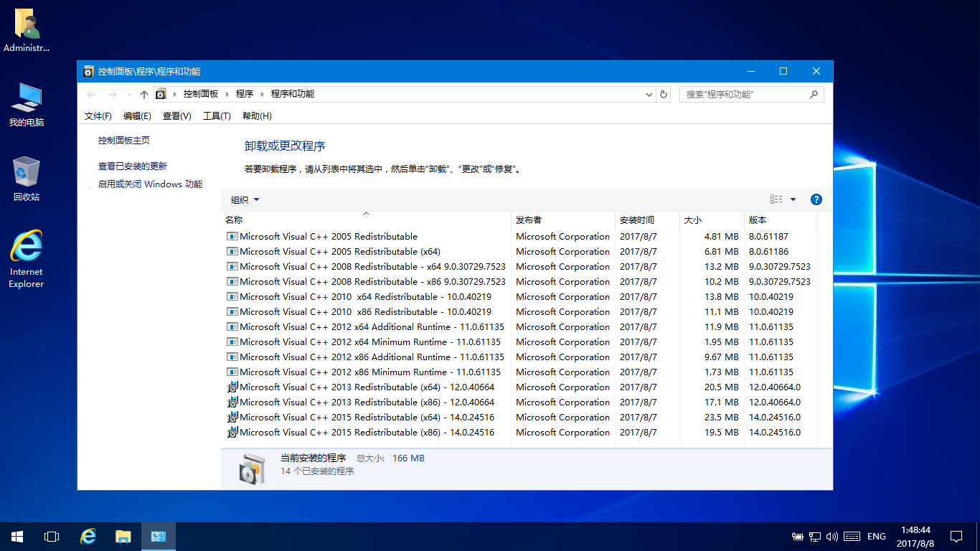Open the 编辑(E) menu
Viewport: 980px width, 551px height.
tap(137, 116)
